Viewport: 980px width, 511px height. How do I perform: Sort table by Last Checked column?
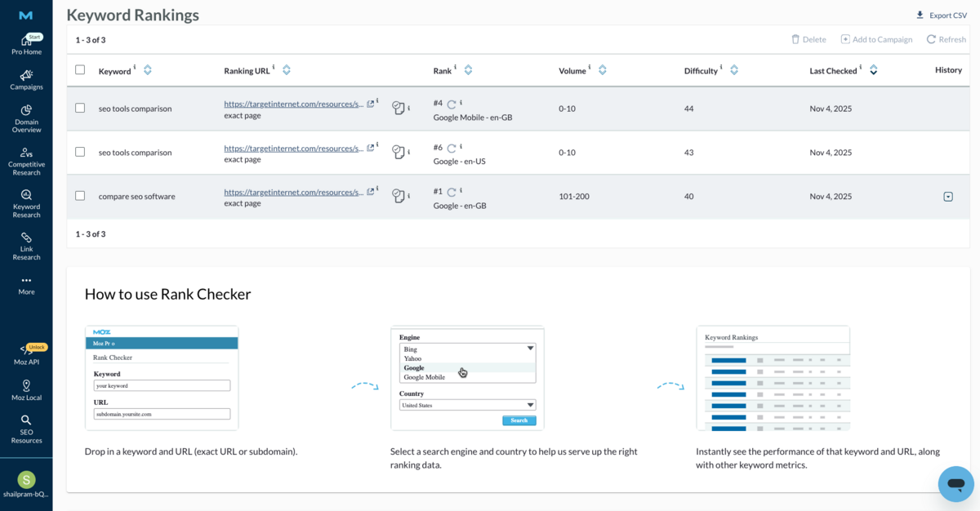tap(874, 70)
